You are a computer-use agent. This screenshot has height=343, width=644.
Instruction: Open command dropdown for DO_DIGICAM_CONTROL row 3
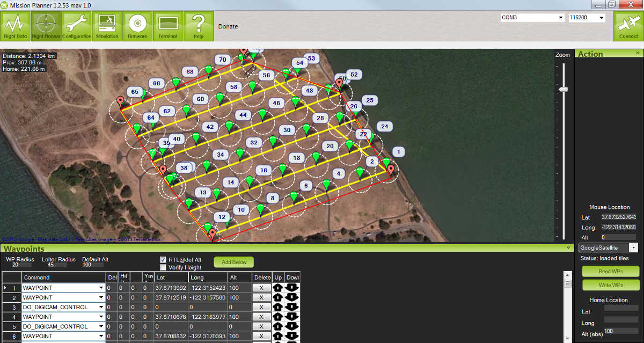tap(101, 307)
